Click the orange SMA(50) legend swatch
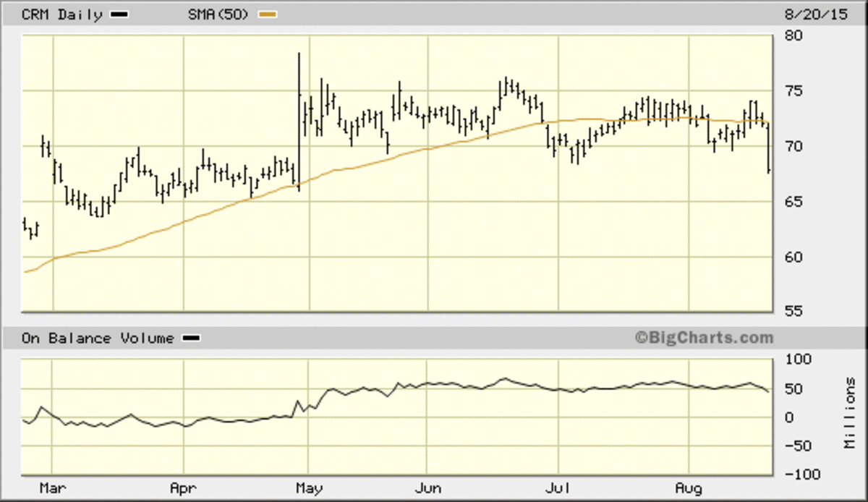 click(x=268, y=14)
